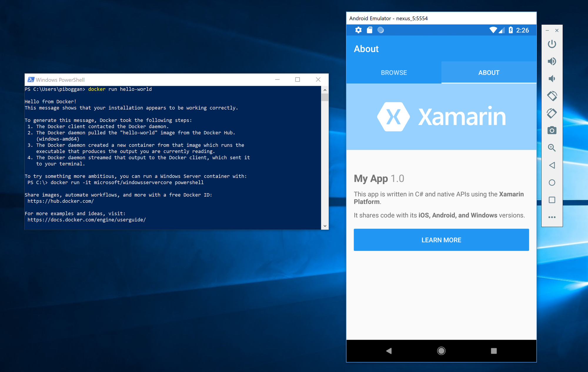Click the volume down icon
This screenshot has height=372, width=588.
point(552,78)
